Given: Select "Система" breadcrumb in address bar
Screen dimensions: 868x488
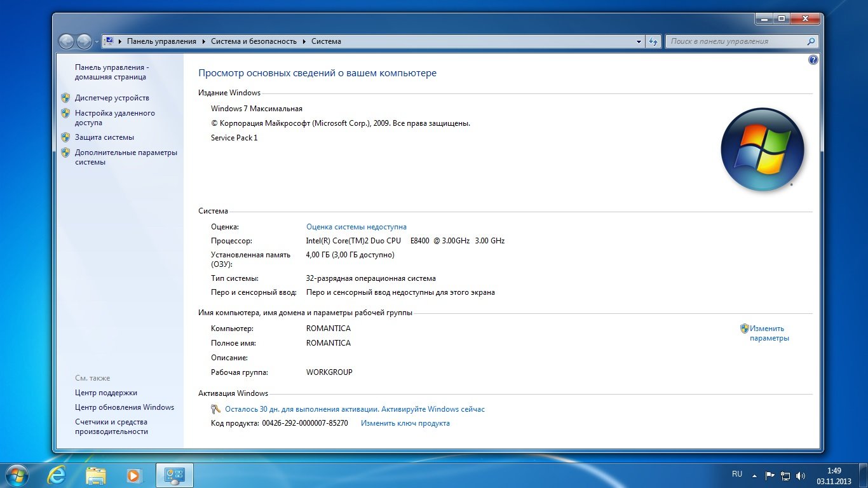Looking at the screenshot, I should pyautogui.click(x=326, y=41).
